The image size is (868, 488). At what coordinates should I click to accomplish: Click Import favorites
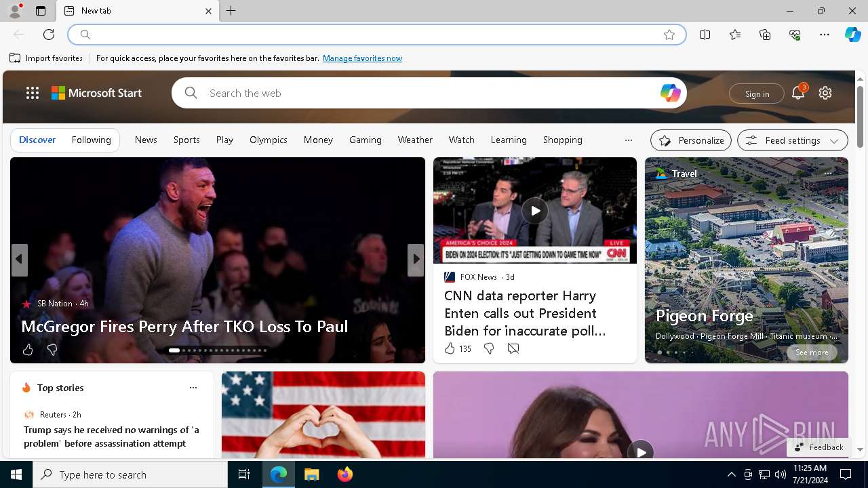click(x=46, y=58)
